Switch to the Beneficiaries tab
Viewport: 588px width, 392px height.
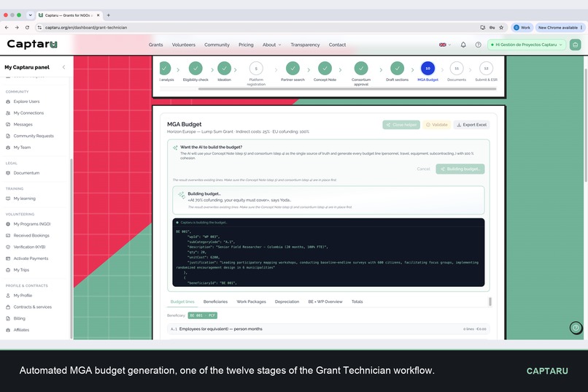[x=216, y=301]
